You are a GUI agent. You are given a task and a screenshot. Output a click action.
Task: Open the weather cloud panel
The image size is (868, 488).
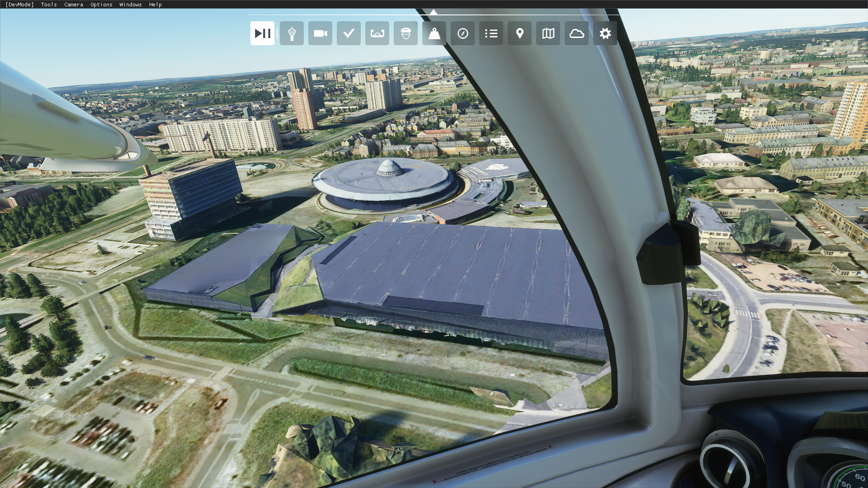coord(576,33)
